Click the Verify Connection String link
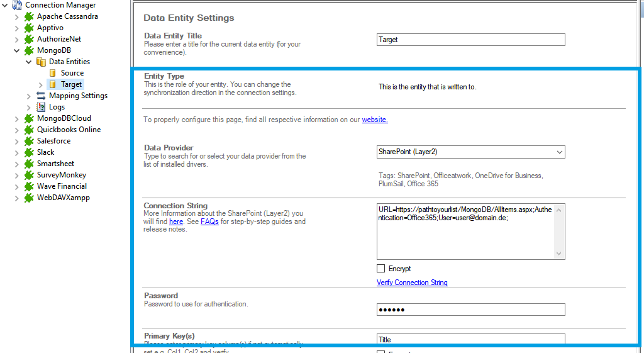Image resolution: width=644 pixels, height=353 pixels. click(412, 283)
